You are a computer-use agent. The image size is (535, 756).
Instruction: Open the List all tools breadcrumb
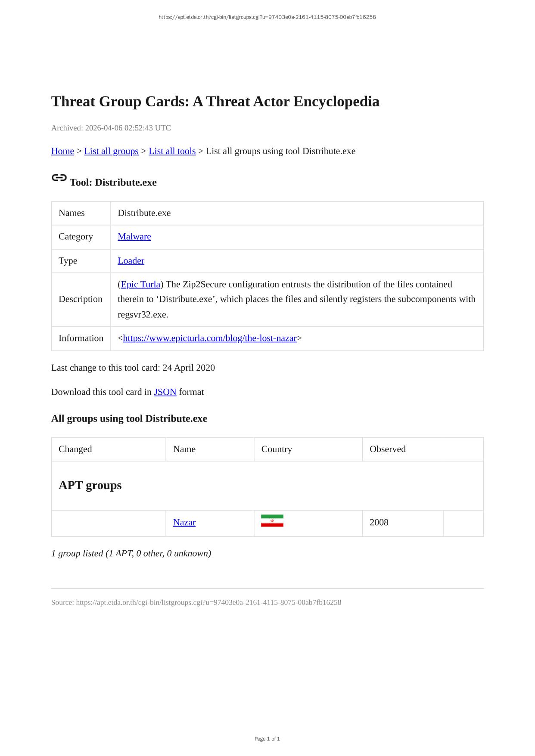tap(172, 151)
